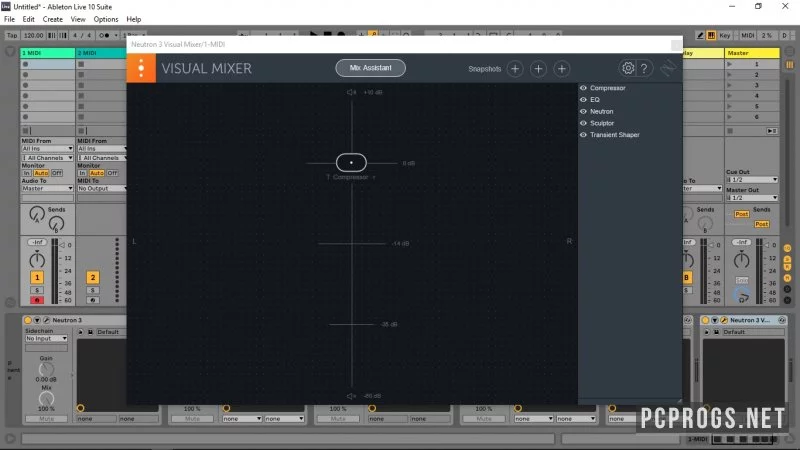Set track 1 Monitor to Auto

(x=41, y=173)
